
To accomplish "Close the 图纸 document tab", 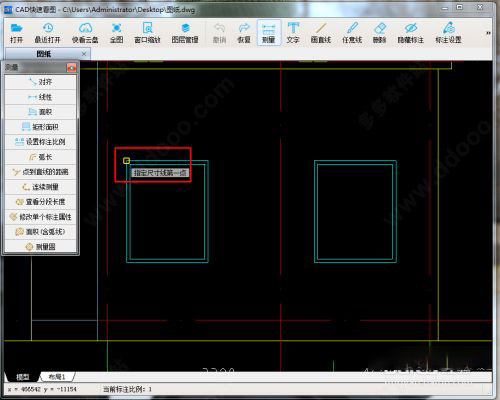I will [x=84, y=54].
